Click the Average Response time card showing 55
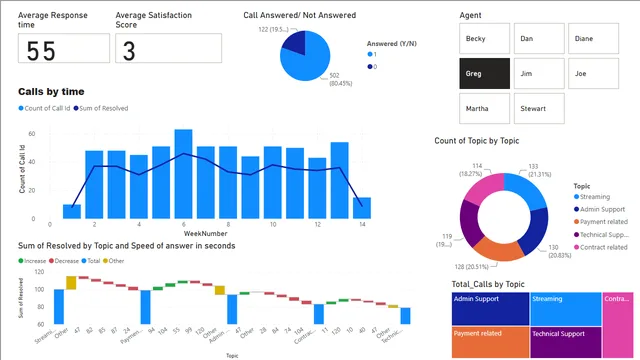640x360 pixels. click(x=64, y=48)
